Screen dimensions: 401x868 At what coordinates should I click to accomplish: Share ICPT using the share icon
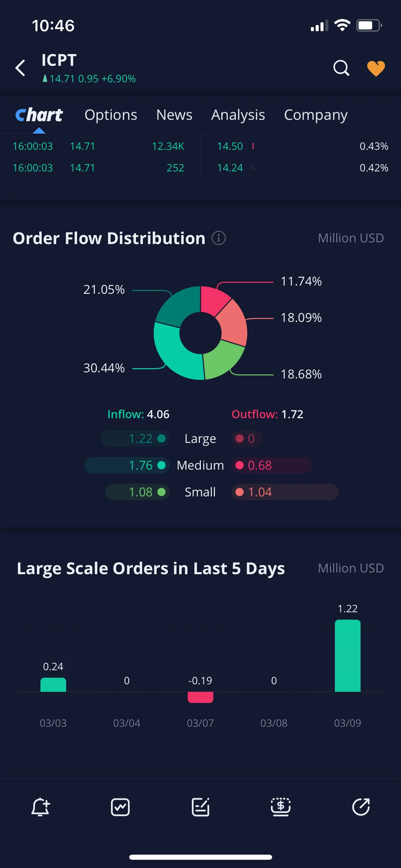click(361, 807)
